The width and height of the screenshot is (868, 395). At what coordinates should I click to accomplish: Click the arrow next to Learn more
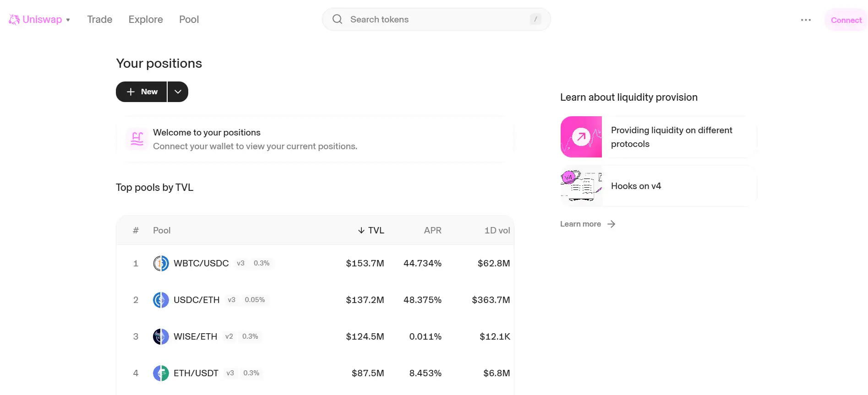coord(611,224)
